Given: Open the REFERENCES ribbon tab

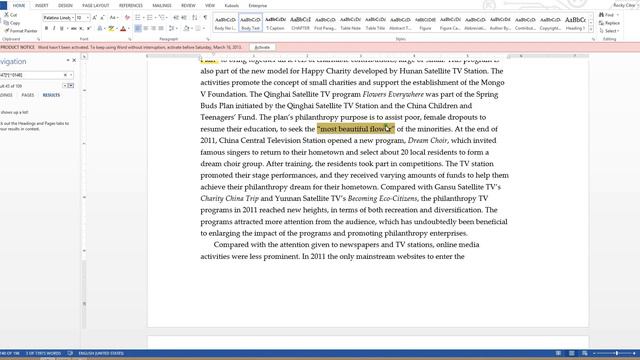Looking at the screenshot, I should pyautogui.click(x=131, y=6).
